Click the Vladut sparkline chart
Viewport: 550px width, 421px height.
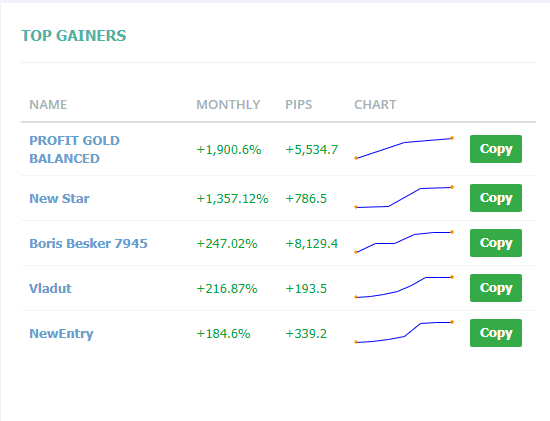tap(404, 287)
